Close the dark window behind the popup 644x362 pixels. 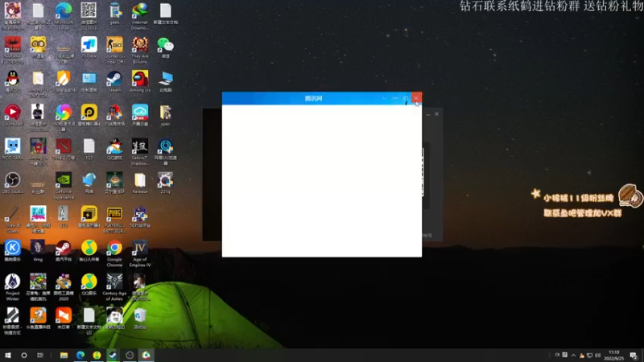[x=436, y=114]
